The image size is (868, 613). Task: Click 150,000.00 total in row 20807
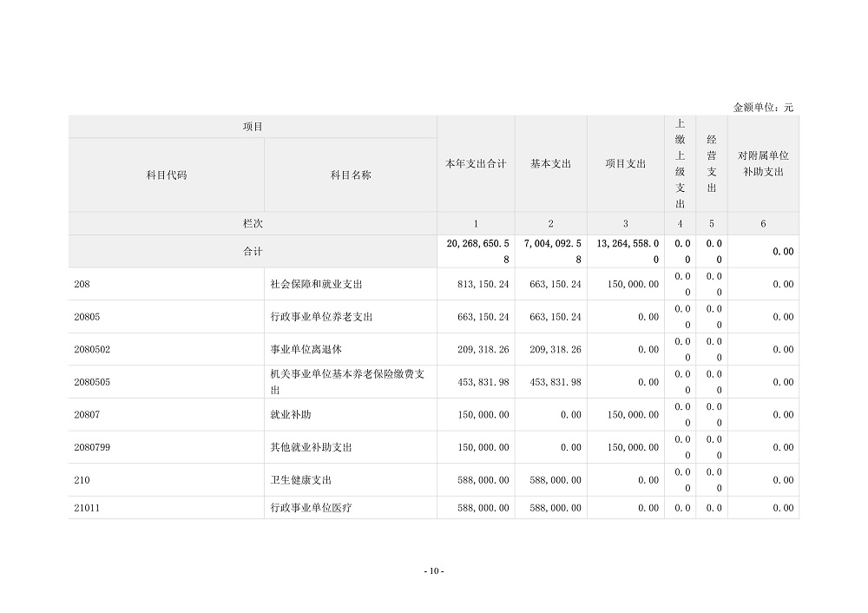click(483, 414)
